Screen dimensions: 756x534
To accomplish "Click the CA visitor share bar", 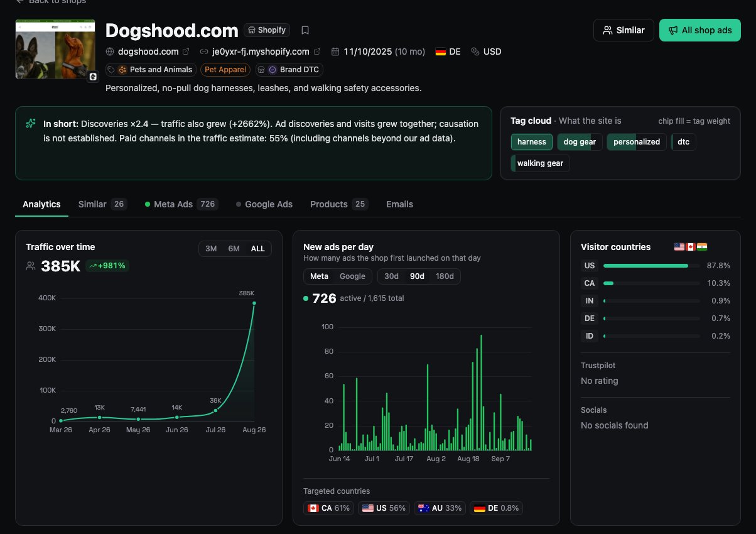I will [651, 283].
